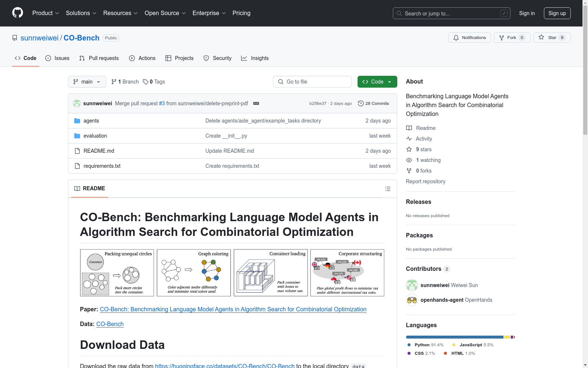
Task: Click sunnweiwei contributor avatar
Action: pyautogui.click(x=412, y=285)
